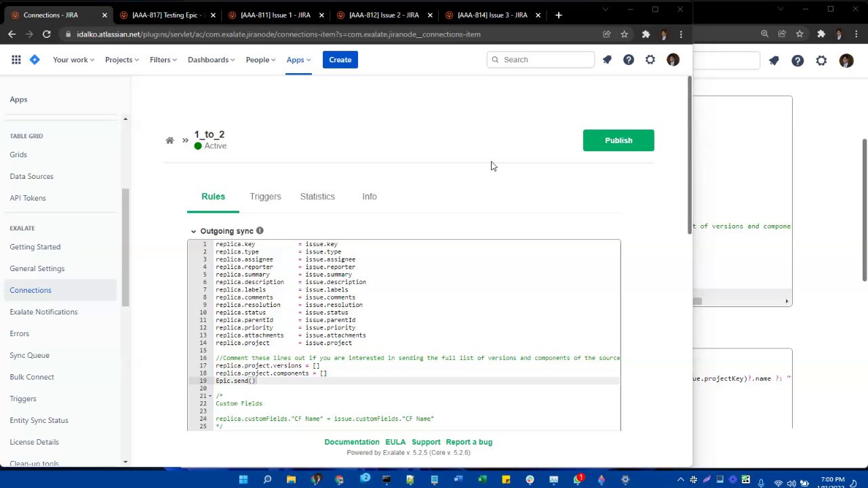Bookmark this page with the star icon
This screenshot has width=868, height=488.
click(624, 34)
